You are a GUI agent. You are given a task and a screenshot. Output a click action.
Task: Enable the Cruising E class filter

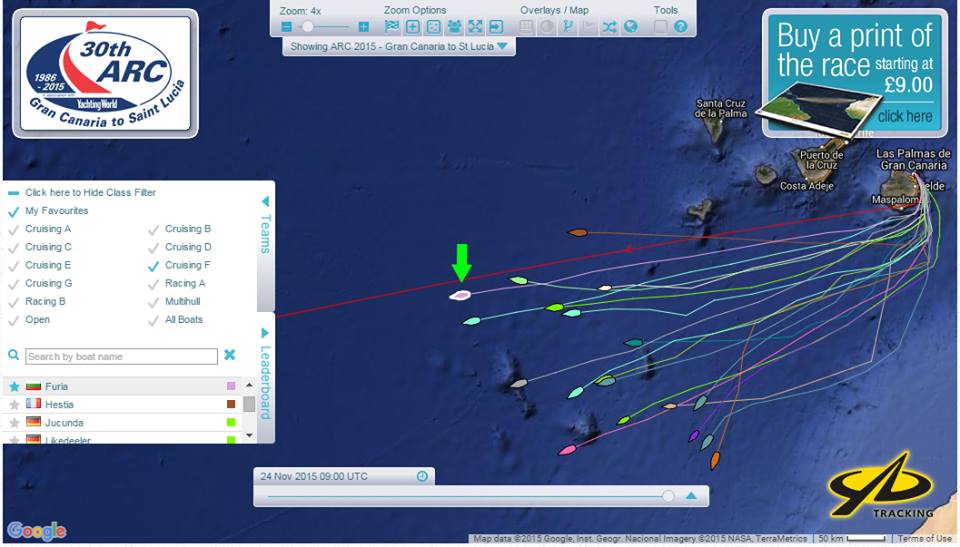13,266
